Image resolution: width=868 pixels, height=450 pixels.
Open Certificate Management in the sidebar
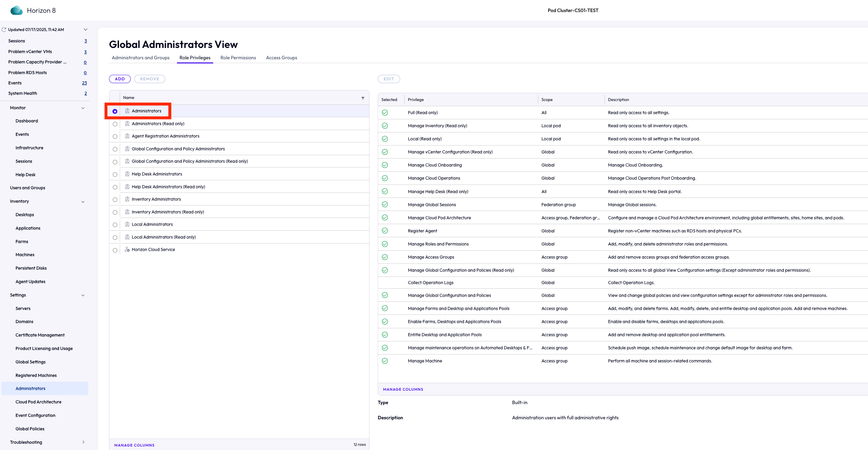coord(40,335)
